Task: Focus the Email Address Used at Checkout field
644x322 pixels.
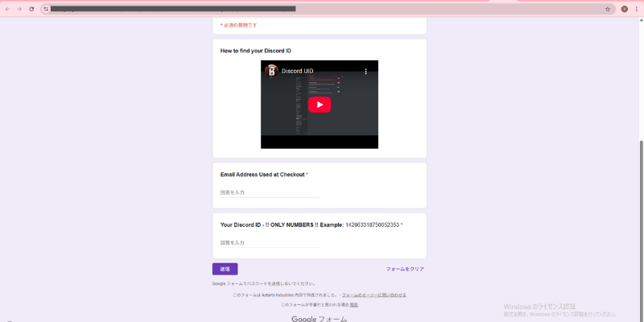Action: [x=270, y=192]
